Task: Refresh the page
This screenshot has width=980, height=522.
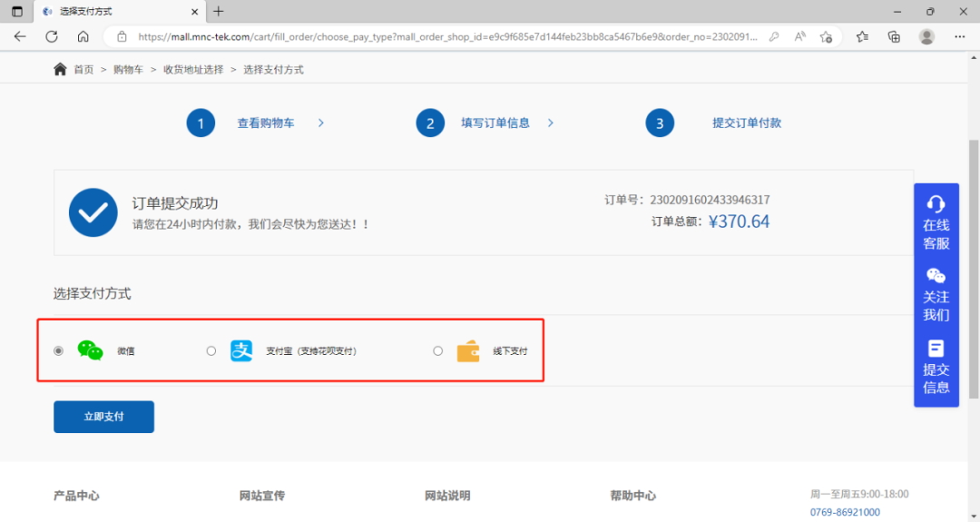Action: [52, 37]
